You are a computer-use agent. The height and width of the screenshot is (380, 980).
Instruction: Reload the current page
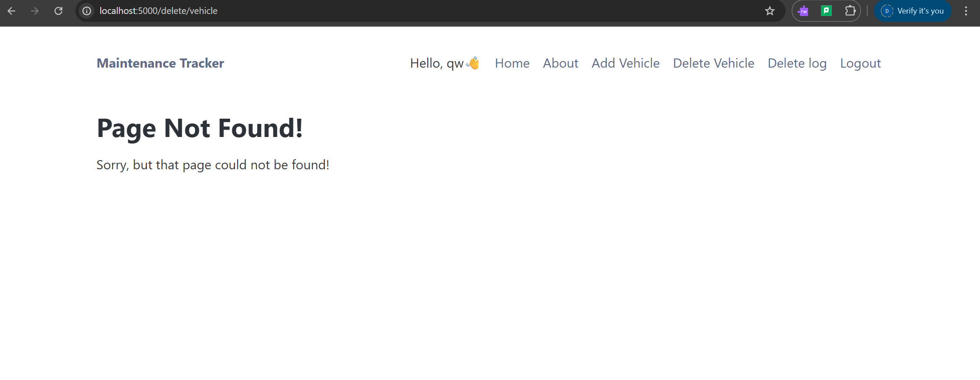(x=58, y=11)
